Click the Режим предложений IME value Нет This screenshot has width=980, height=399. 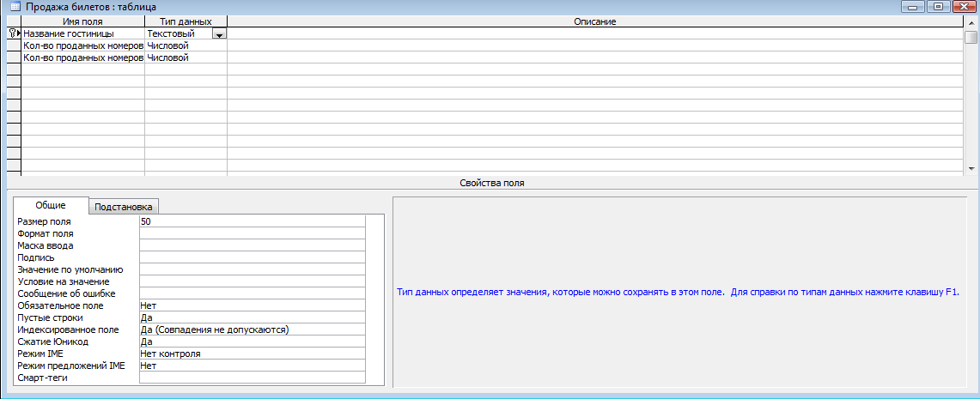(x=252, y=366)
